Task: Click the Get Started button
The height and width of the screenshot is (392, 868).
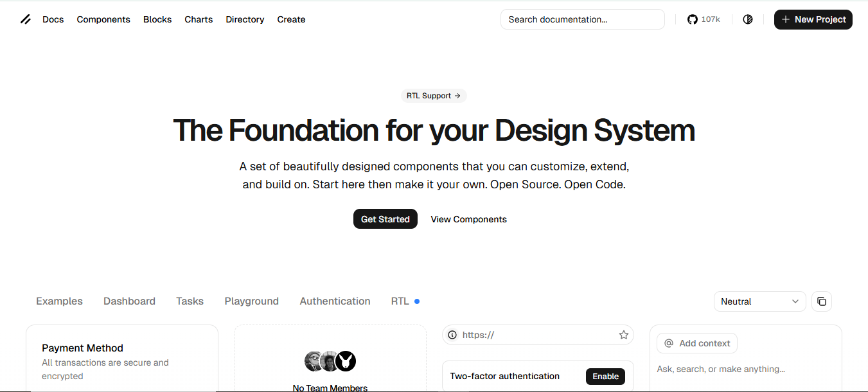Action: pyautogui.click(x=385, y=219)
